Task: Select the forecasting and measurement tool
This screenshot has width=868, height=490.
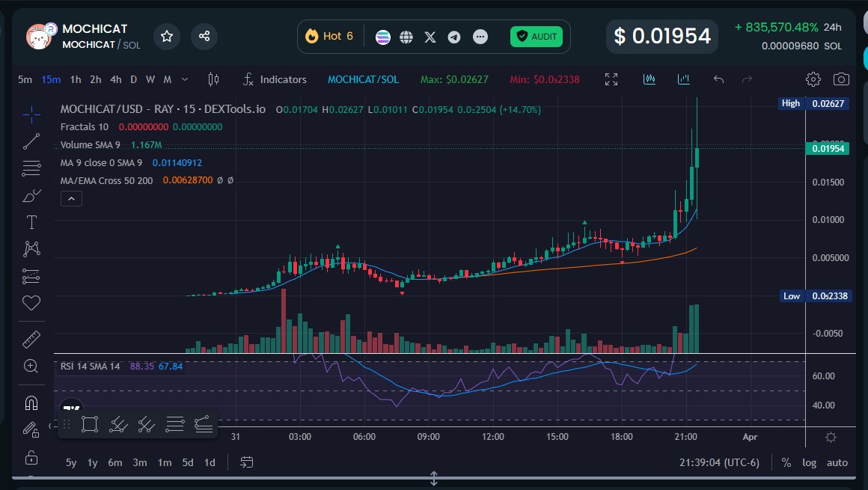Action: [x=31, y=276]
